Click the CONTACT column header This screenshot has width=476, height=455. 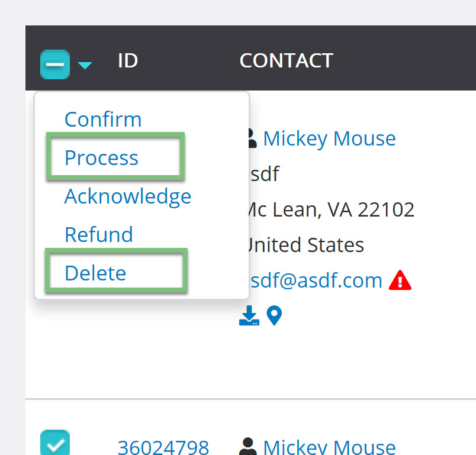[x=287, y=60]
